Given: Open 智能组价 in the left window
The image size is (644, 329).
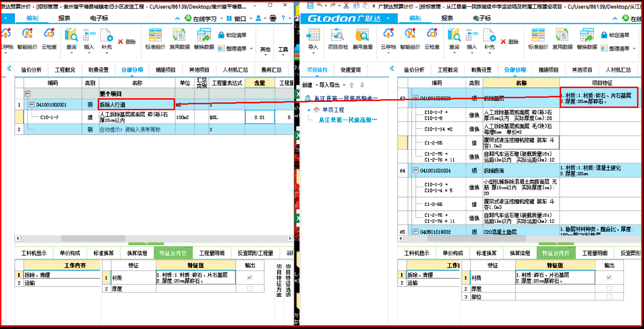Looking at the screenshot, I should pos(27,38).
